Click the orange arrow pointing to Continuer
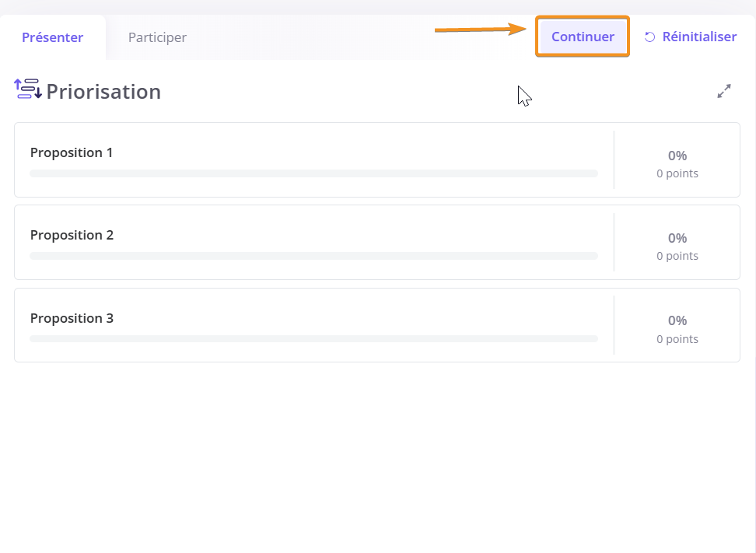Image resolution: width=756 pixels, height=553 pixels. click(480, 30)
